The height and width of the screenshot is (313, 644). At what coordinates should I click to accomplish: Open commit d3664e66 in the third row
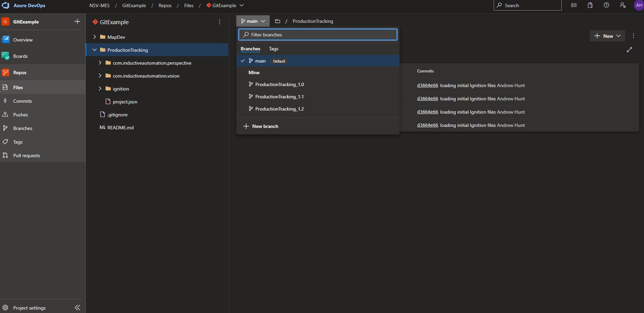click(427, 112)
